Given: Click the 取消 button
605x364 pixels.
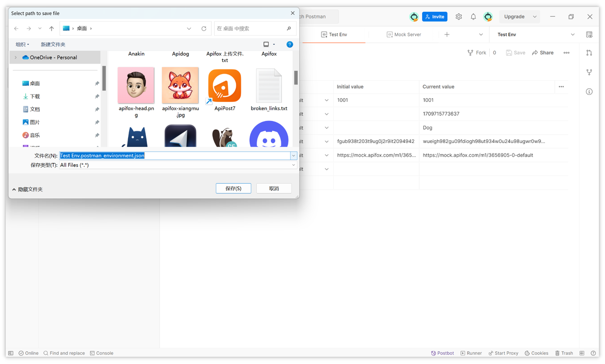Looking at the screenshot, I should (x=274, y=188).
